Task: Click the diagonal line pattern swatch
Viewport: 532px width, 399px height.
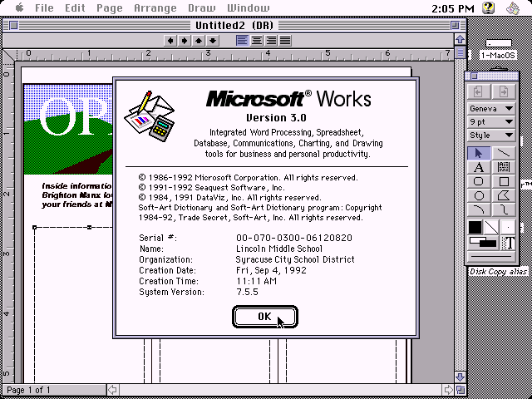Action: (491, 227)
